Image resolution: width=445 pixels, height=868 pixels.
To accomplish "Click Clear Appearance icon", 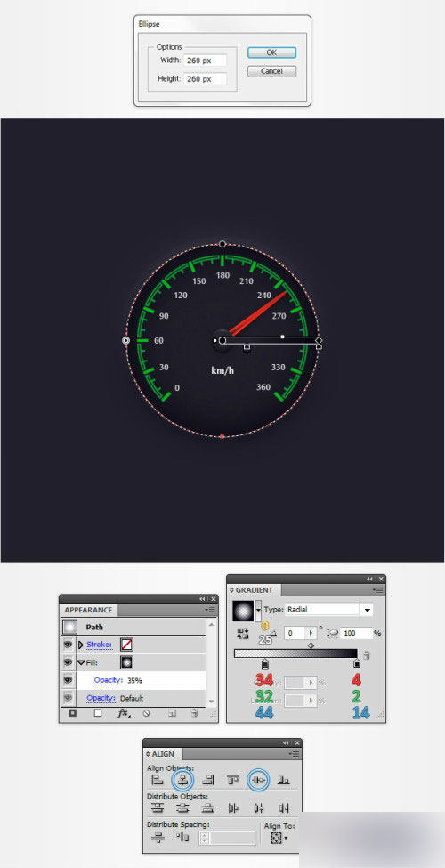I will pos(147,714).
